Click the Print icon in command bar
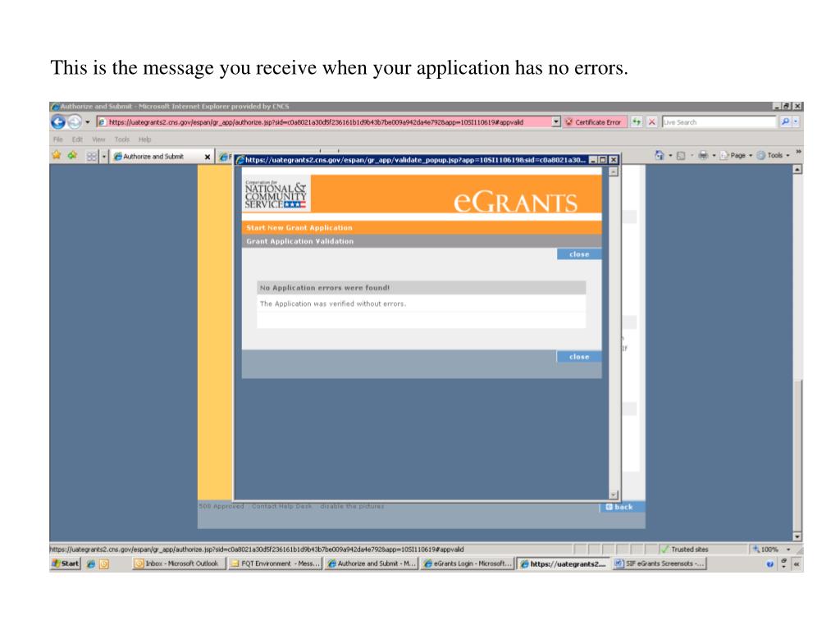The image size is (840, 630). [x=703, y=155]
